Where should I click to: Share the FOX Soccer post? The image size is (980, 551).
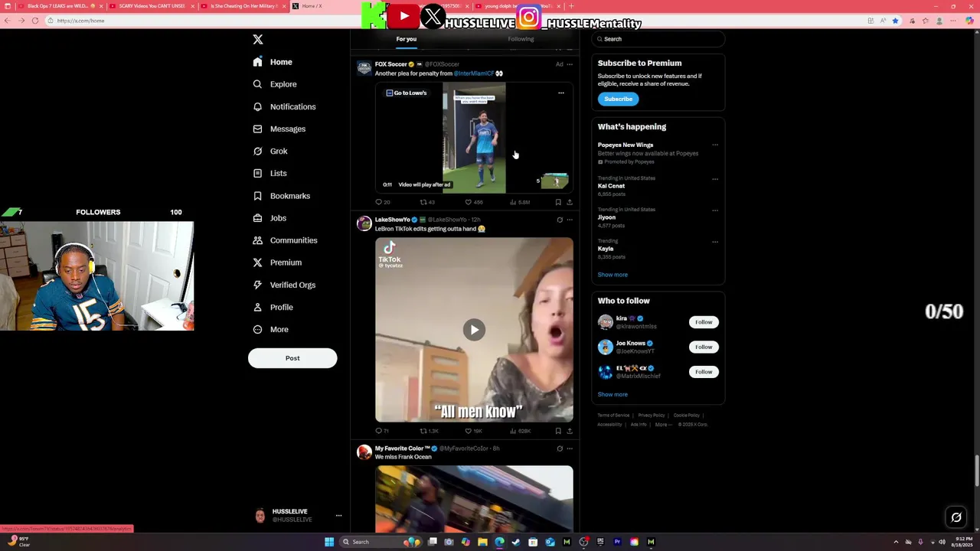[569, 202]
